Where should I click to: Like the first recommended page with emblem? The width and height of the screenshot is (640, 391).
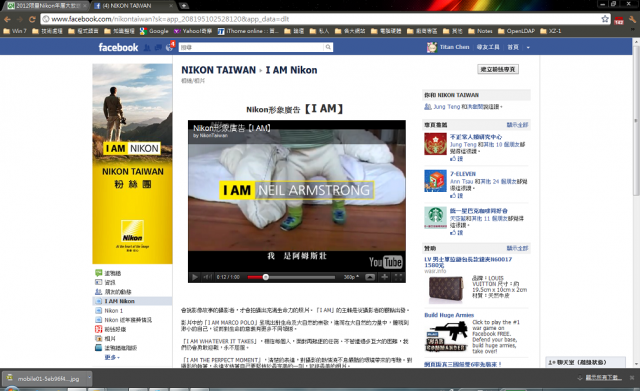click(x=456, y=159)
